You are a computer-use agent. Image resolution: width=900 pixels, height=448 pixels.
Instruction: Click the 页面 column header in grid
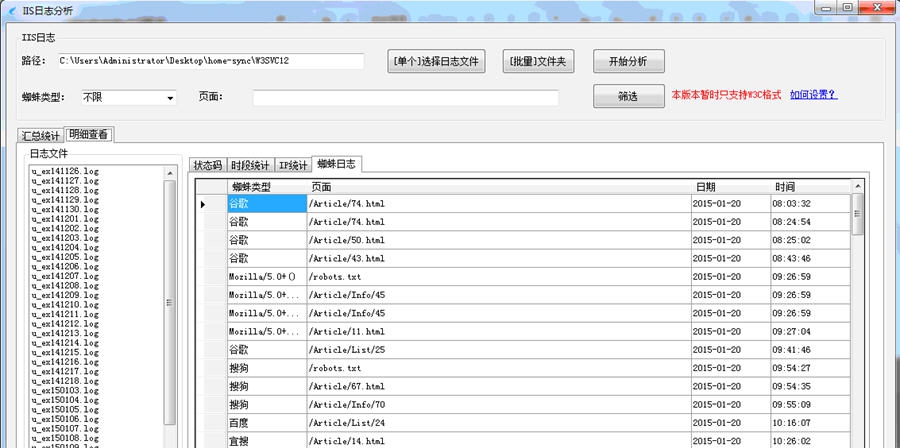pos(499,187)
